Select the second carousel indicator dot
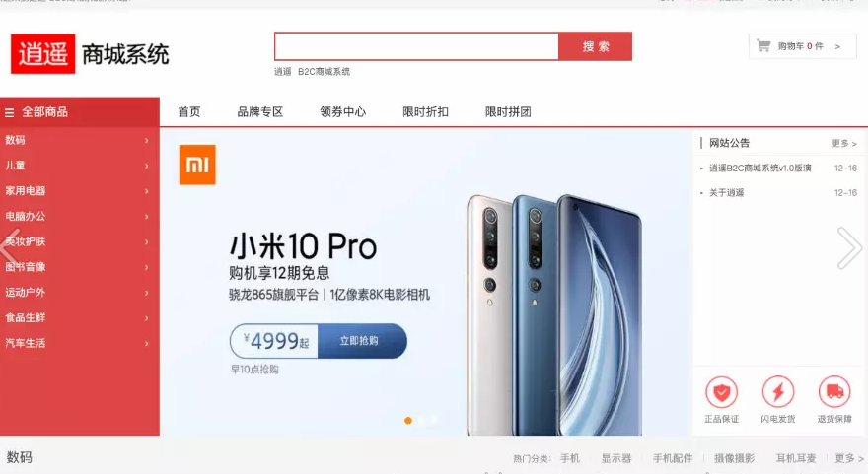 [421, 421]
